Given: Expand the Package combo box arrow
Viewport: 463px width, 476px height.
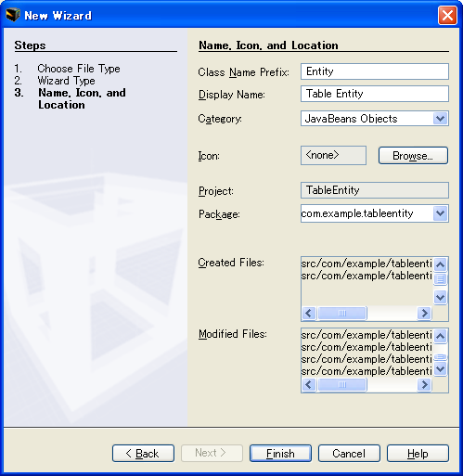Looking at the screenshot, I should pyautogui.click(x=441, y=213).
